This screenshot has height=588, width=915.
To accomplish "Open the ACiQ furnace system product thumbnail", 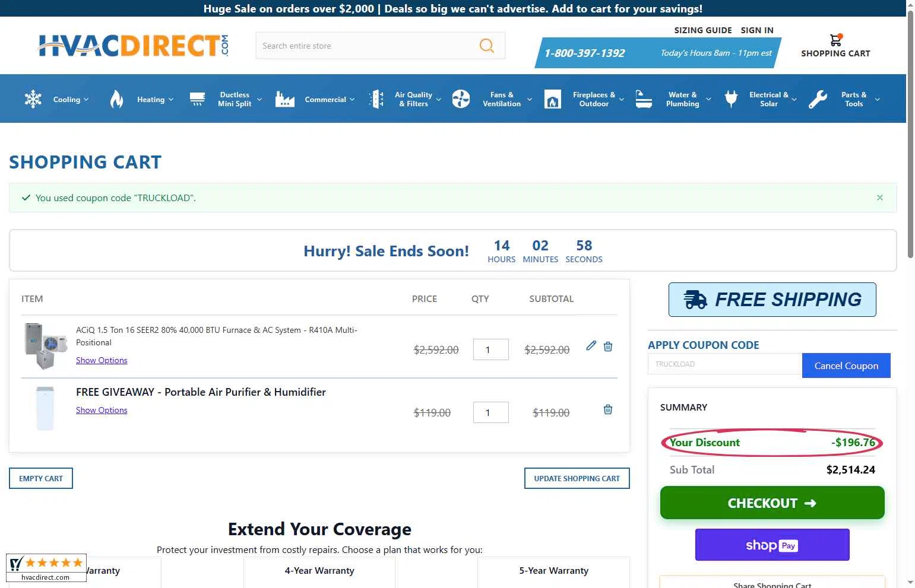I will pos(45,346).
